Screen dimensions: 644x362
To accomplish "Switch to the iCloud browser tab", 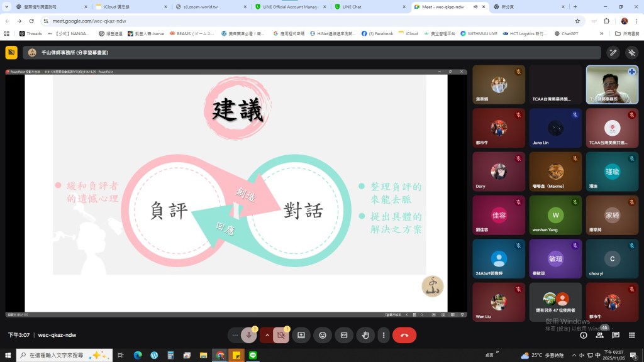I will point(129,7).
